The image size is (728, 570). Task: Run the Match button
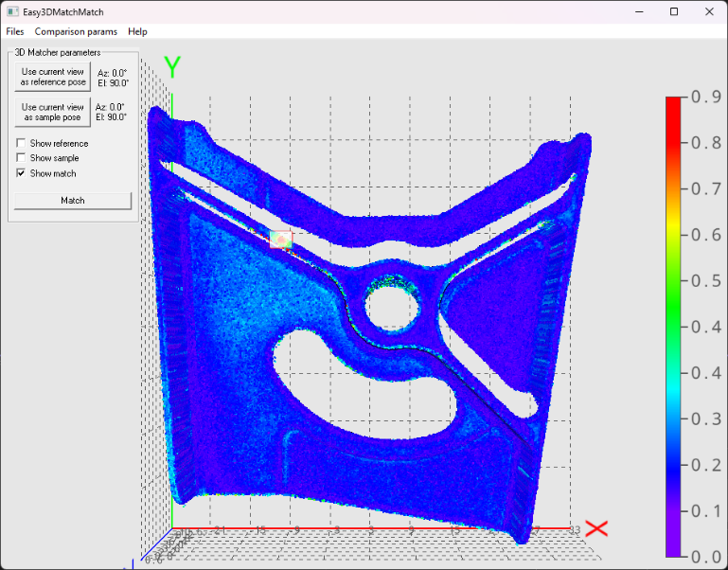click(x=73, y=201)
